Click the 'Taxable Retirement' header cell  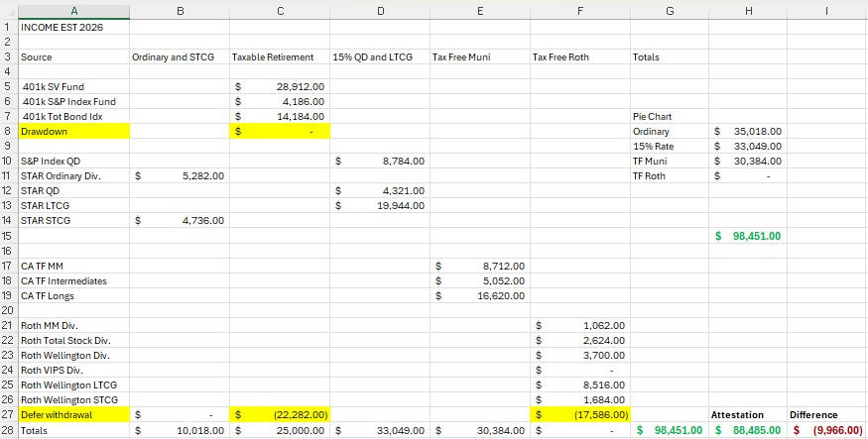coord(280,56)
